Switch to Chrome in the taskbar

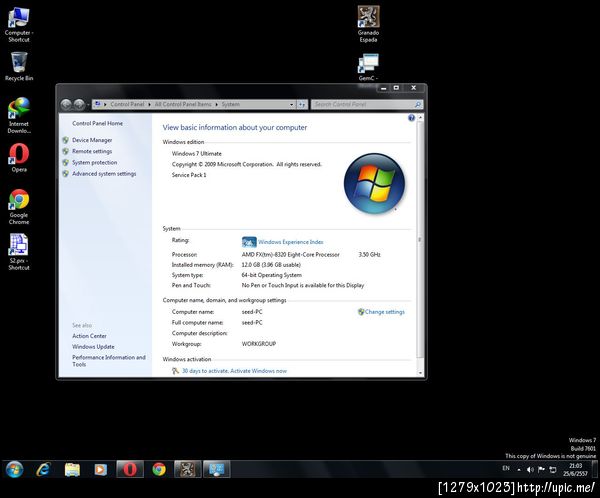tap(159, 469)
